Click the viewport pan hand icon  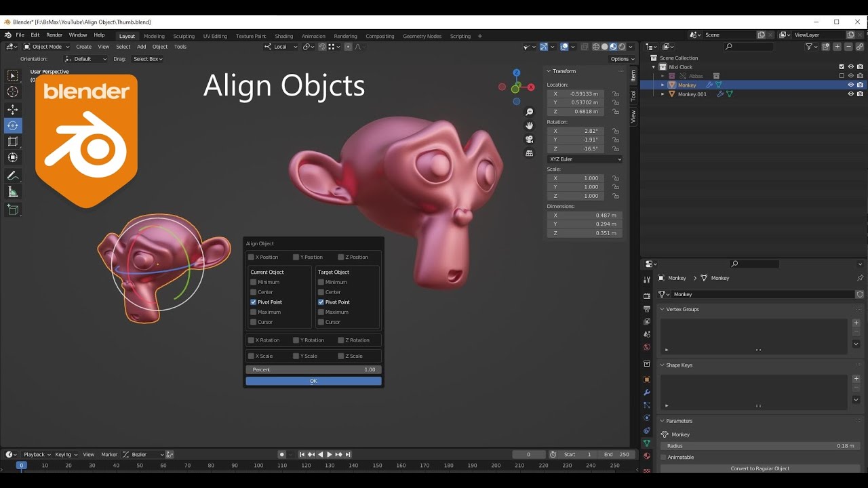pos(530,125)
